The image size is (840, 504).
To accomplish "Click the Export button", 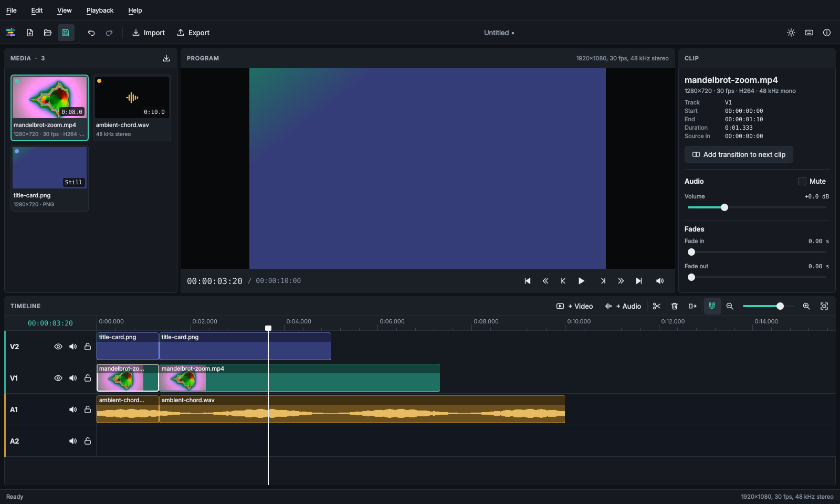I will coord(193,33).
